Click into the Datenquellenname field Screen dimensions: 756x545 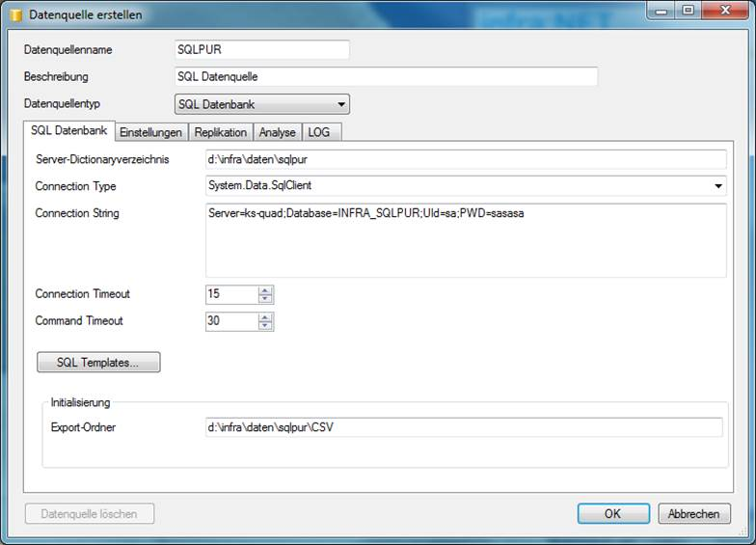point(260,49)
